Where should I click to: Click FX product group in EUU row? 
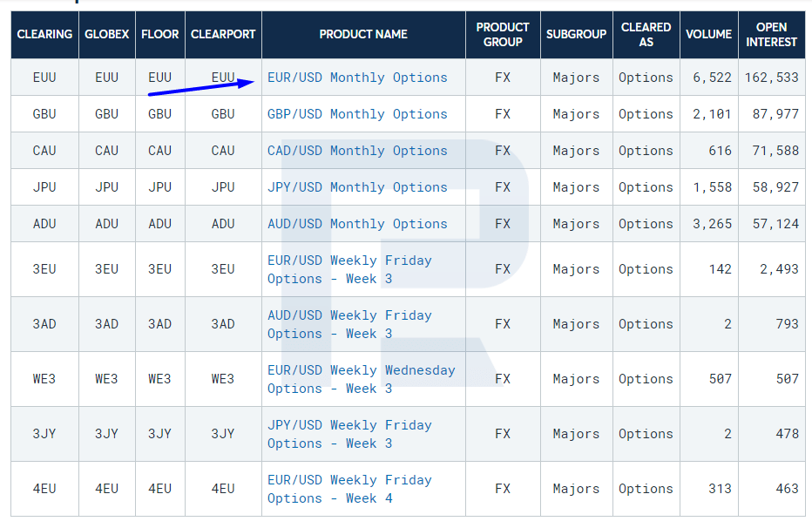coord(503,78)
